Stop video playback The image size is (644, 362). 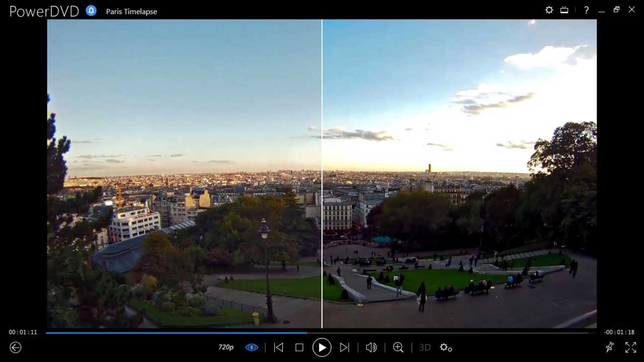299,347
